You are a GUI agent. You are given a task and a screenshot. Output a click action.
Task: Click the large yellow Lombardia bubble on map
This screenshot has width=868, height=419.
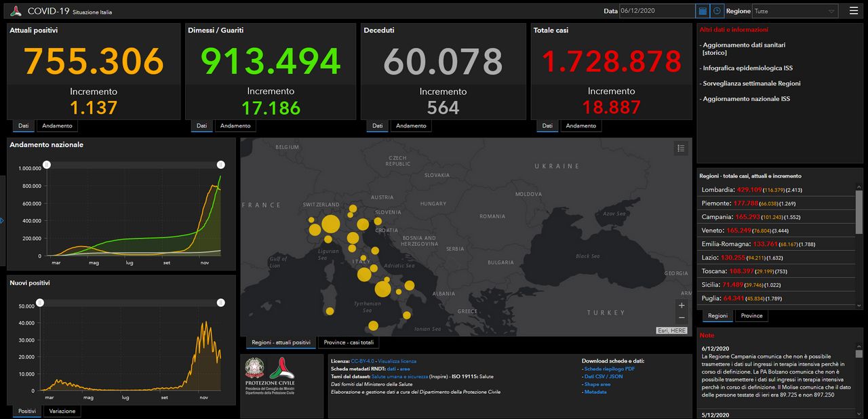(x=330, y=224)
